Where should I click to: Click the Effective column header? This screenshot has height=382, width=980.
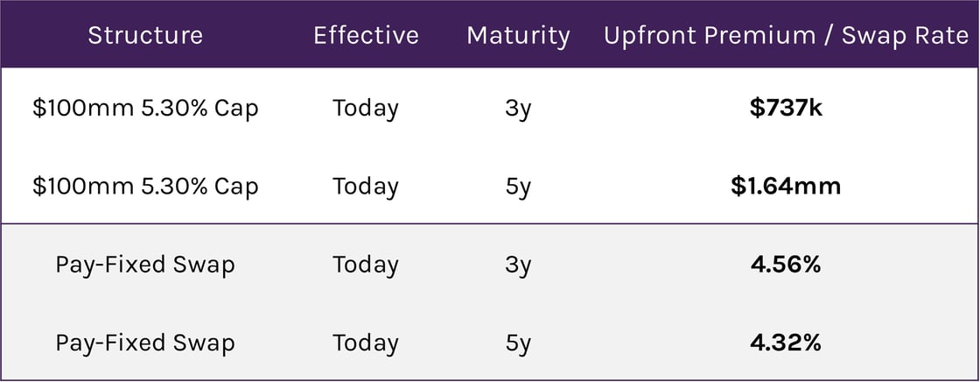(x=366, y=35)
